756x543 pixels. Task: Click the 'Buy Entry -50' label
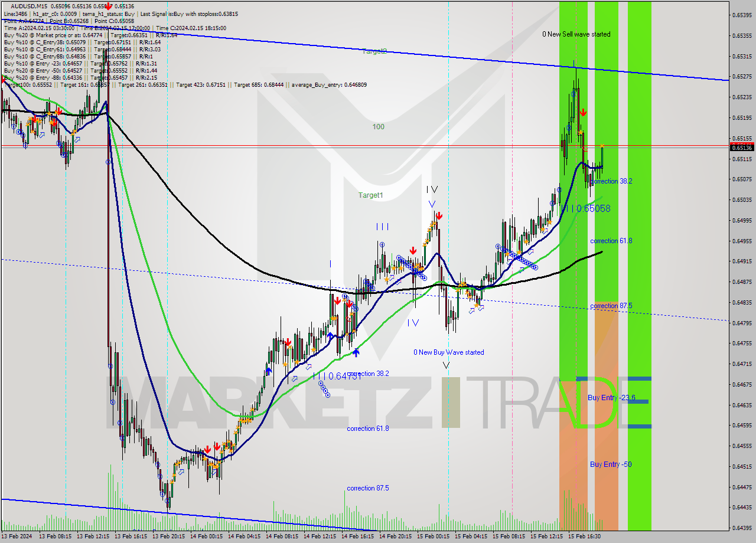tap(611, 465)
